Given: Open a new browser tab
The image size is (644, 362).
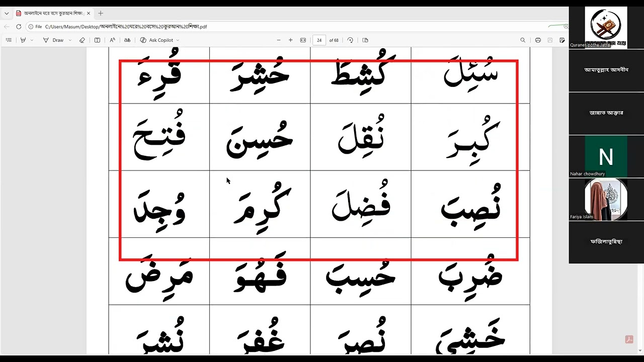Looking at the screenshot, I should (x=101, y=13).
